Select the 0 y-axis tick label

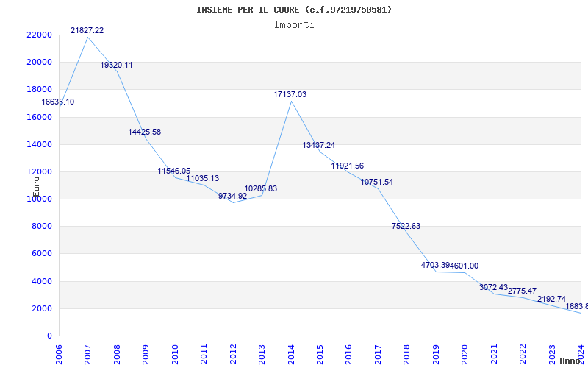pyautogui.click(x=49, y=336)
